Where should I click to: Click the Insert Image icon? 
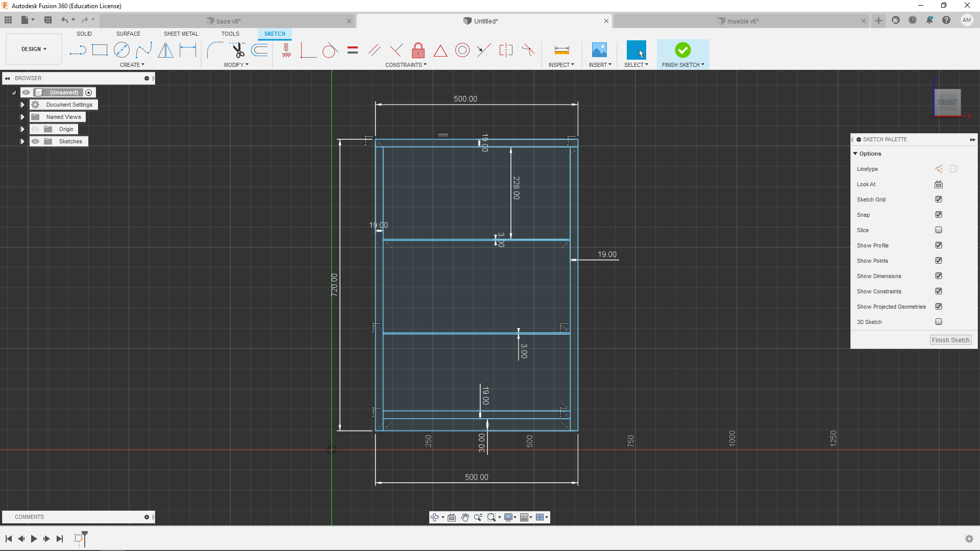click(599, 50)
